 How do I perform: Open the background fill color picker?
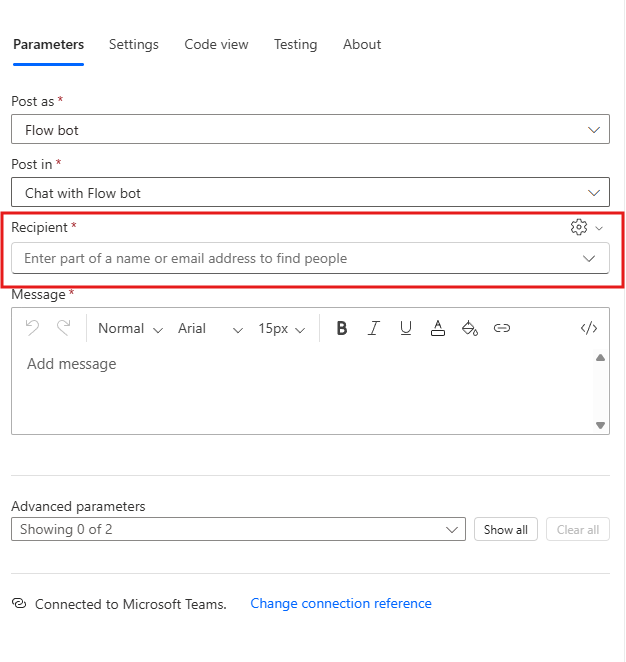click(470, 328)
